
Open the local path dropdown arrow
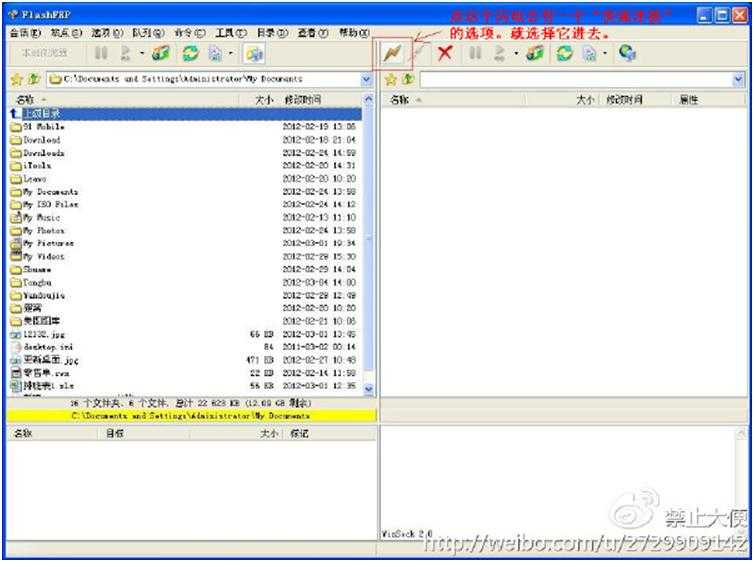366,79
